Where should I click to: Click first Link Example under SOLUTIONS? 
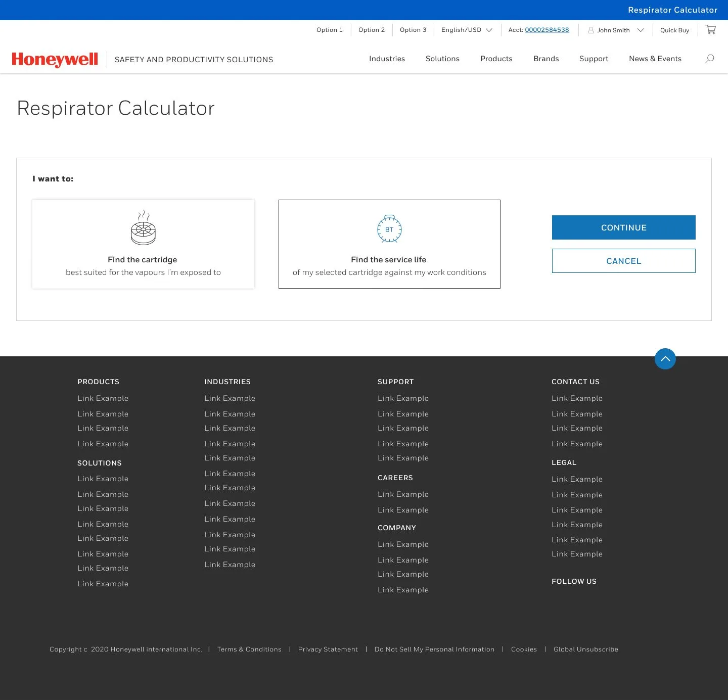pos(103,479)
